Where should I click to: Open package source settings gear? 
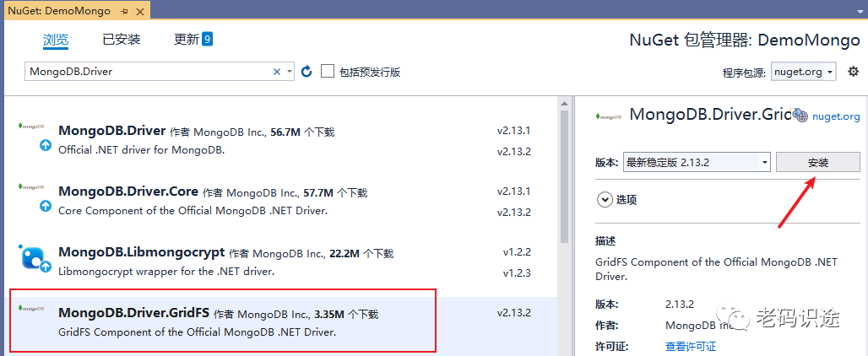coord(853,72)
